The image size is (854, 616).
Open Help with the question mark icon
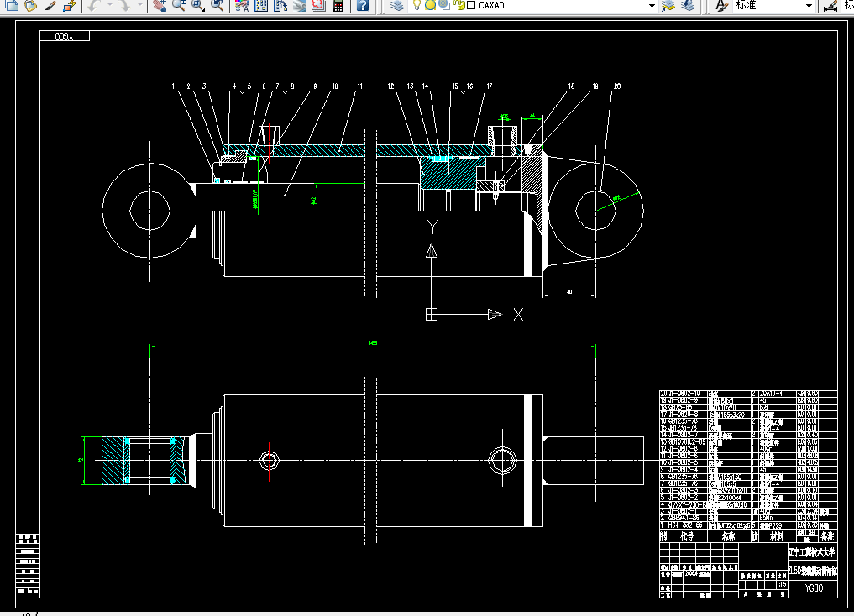[363, 5]
